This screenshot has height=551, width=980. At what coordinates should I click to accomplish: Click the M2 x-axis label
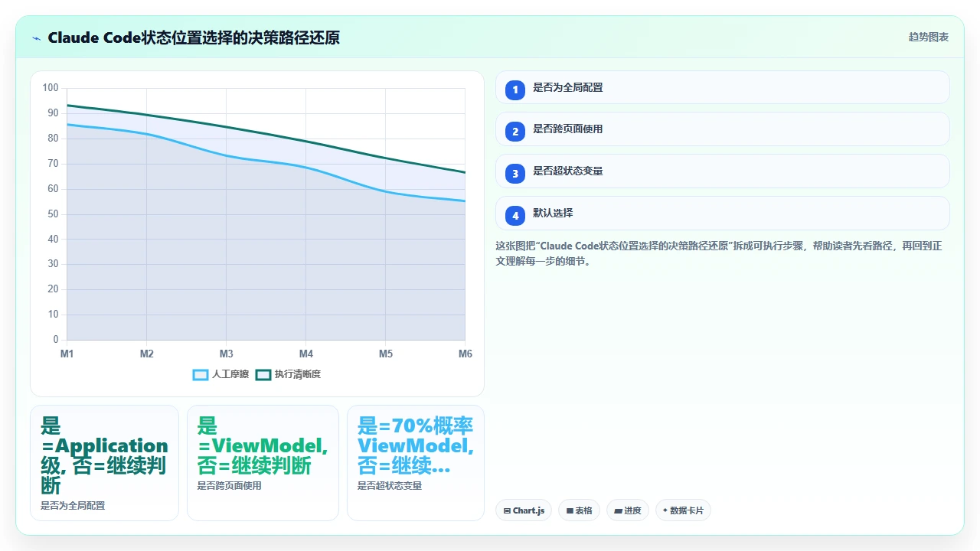pos(147,354)
